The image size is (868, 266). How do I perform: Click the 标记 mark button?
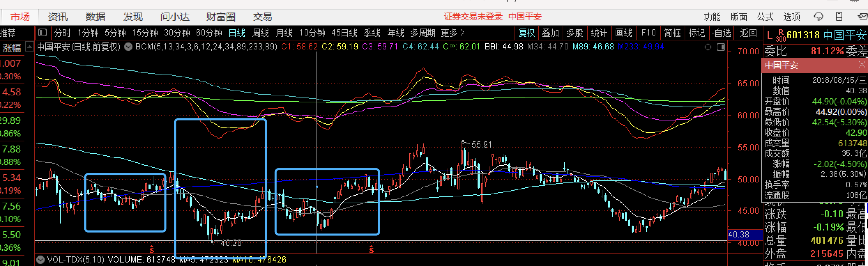click(x=697, y=33)
